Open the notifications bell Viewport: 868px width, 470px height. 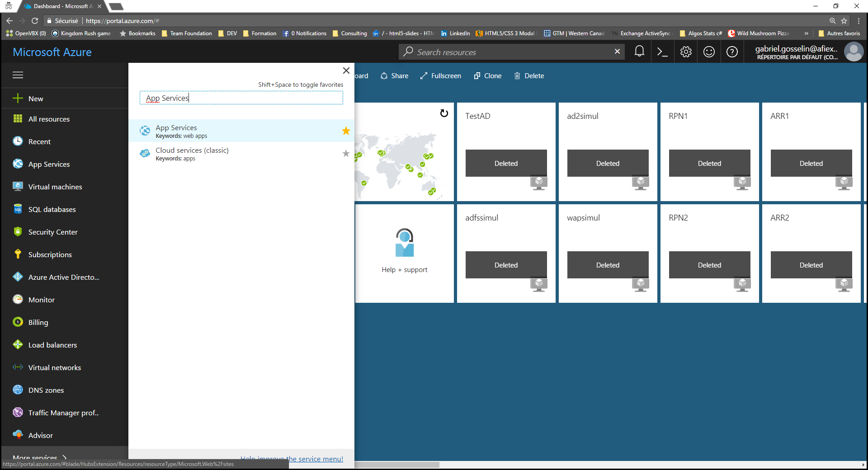click(639, 52)
